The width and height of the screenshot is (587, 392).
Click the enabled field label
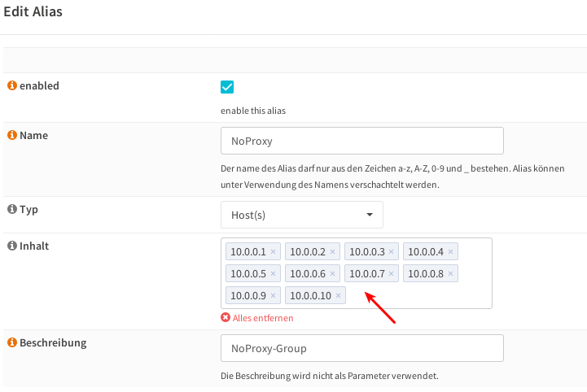[39, 85]
